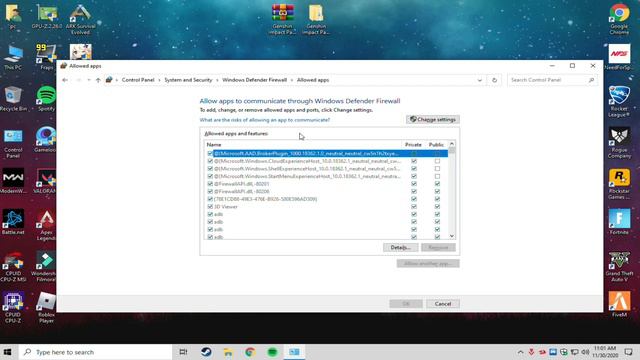
Task: Toggle the Public checkbox for FirewallAPI.dll,-80206
Action: point(437,191)
